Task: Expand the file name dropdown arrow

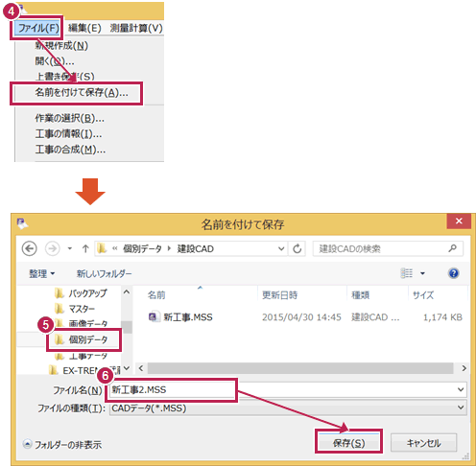Action: coord(461,389)
